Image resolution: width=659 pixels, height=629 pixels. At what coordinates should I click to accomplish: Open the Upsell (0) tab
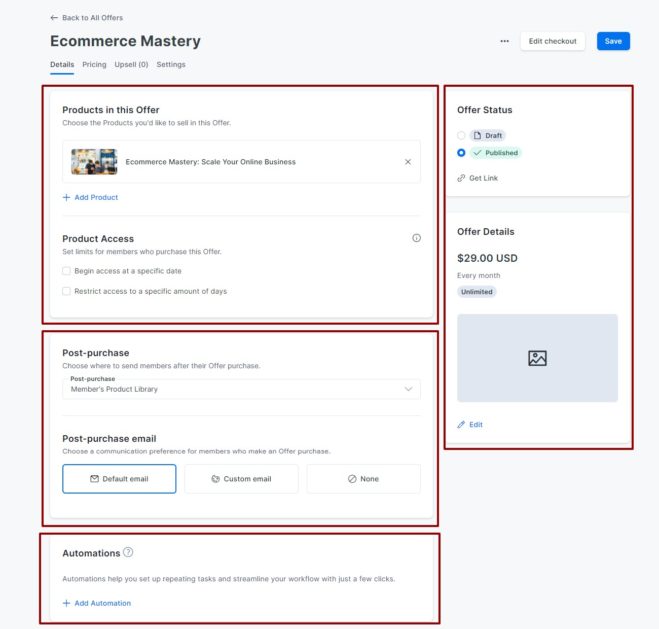(131, 64)
